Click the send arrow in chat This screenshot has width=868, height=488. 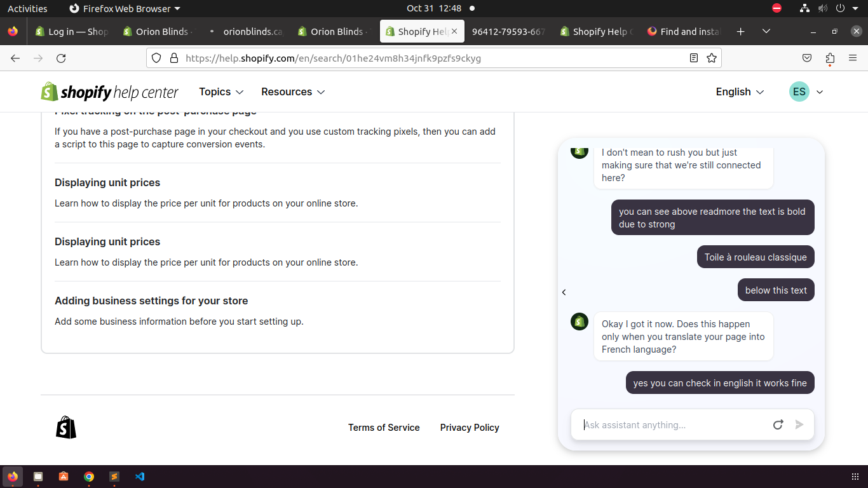799,425
